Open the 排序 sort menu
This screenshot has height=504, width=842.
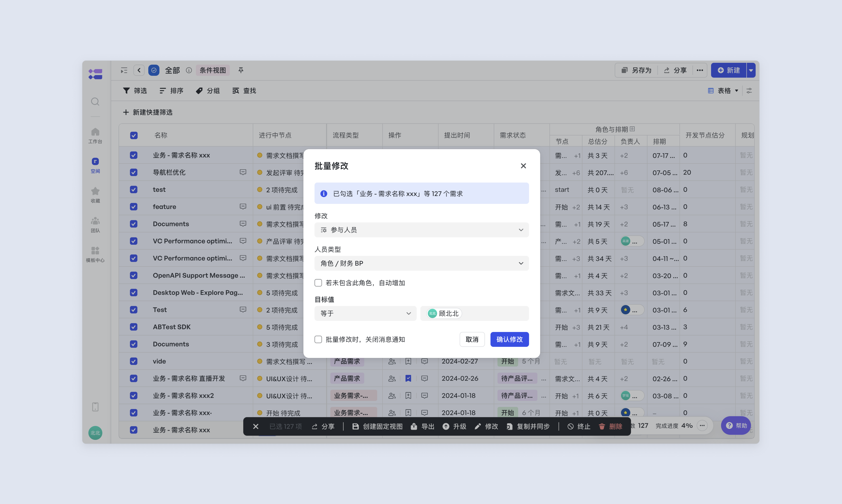coord(172,91)
